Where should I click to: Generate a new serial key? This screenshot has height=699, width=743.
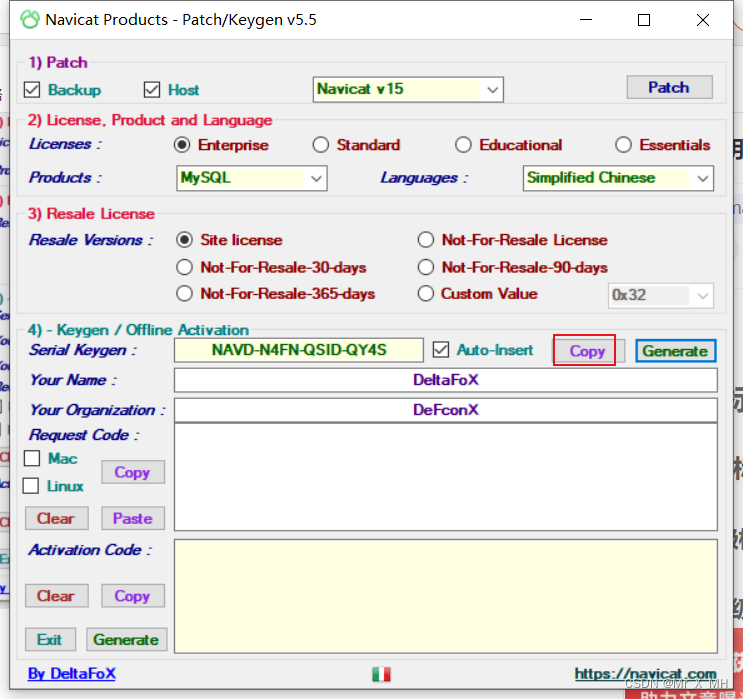(675, 351)
